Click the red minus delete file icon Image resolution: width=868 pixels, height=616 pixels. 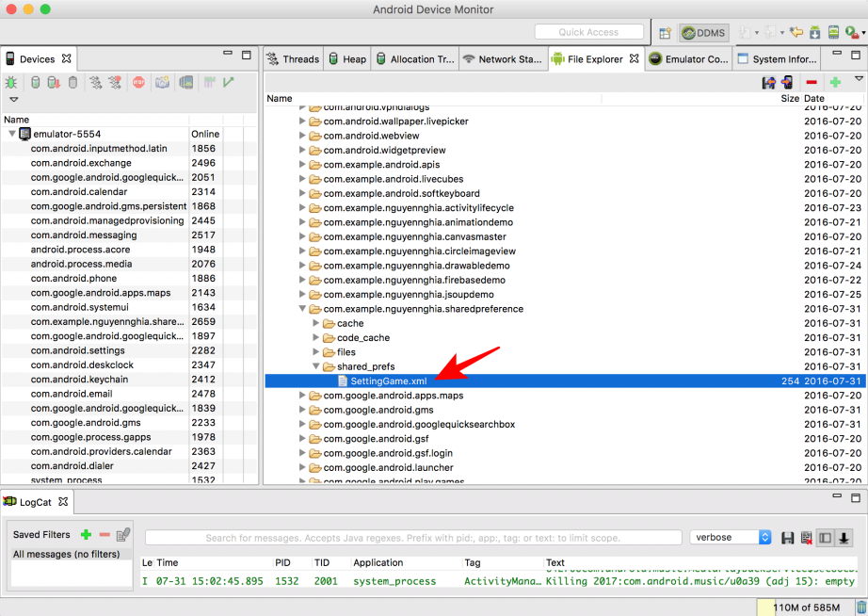tap(811, 83)
